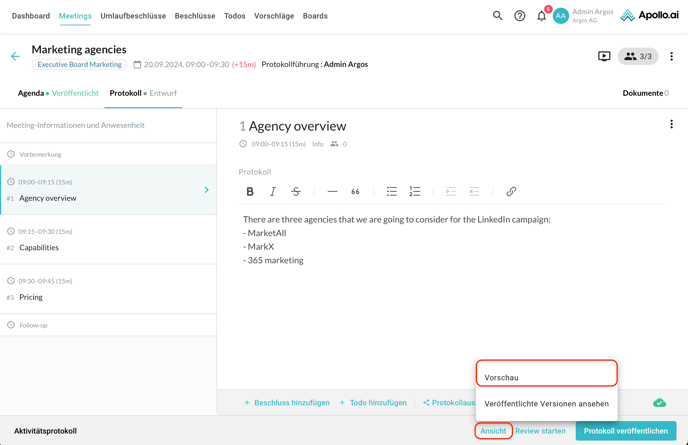Apply italic formatting in protocol editor
The width and height of the screenshot is (688, 445).
[x=273, y=192]
